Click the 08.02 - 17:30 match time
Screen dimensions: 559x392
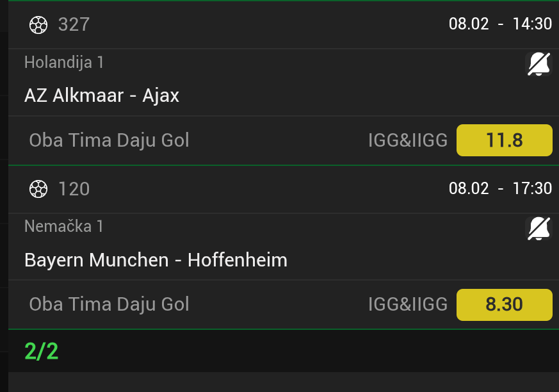500,188
